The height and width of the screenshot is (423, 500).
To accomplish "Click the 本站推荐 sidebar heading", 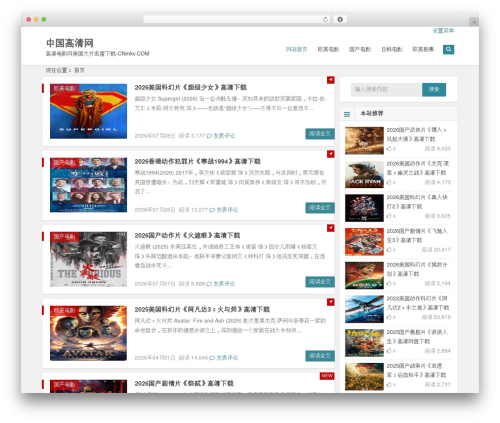I will pyautogui.click(x=372, y=113).
